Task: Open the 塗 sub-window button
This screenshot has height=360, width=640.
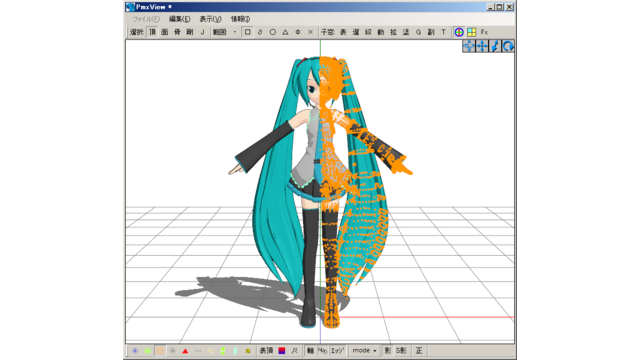Action: (406, 32)
